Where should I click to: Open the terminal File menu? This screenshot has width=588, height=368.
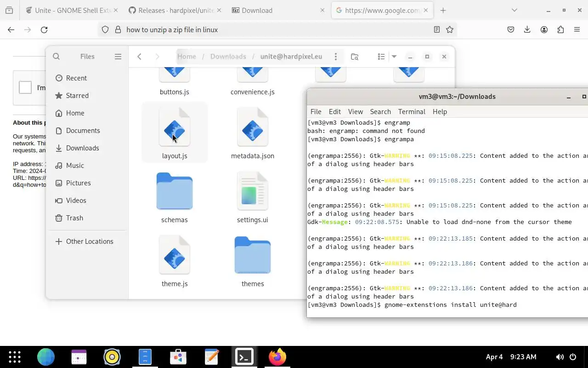[x=316, y=111]
